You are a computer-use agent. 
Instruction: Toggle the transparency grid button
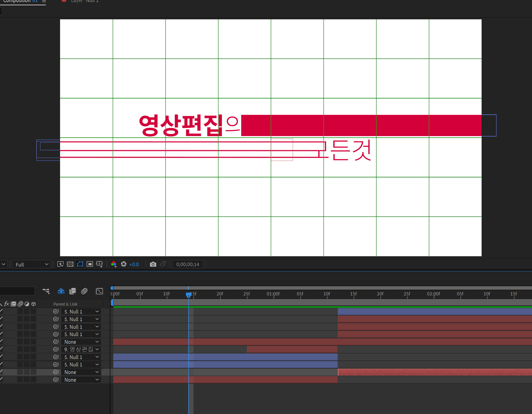click(x=70, y=264)
